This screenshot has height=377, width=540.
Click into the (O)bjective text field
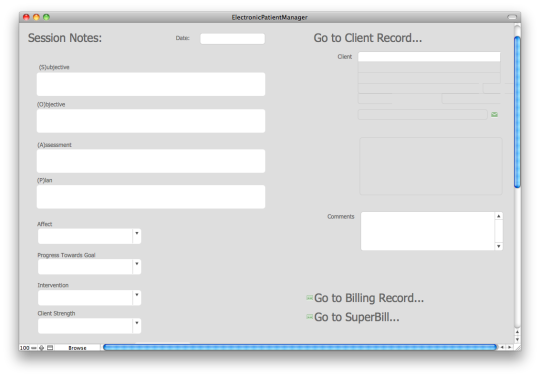coord(151,121)
